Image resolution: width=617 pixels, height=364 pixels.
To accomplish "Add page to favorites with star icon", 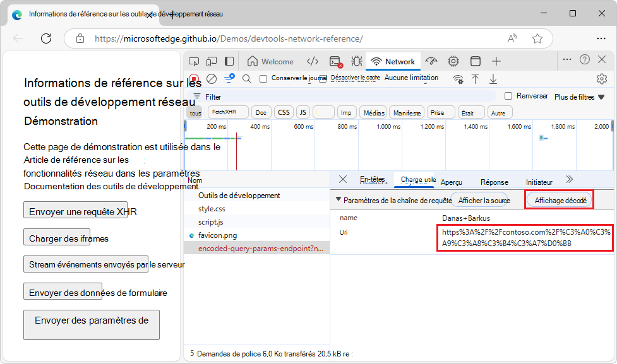I will 537,38.
